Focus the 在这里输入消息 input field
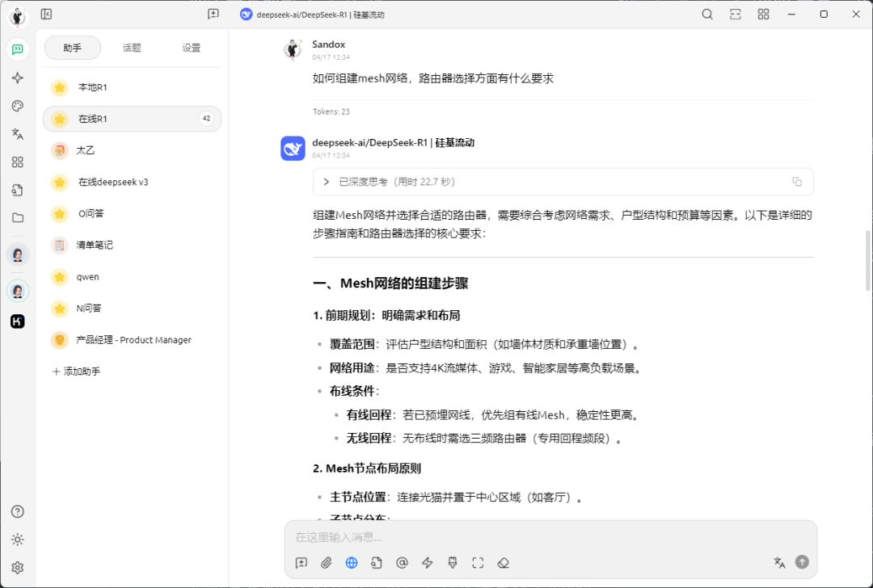 point(550,537)
